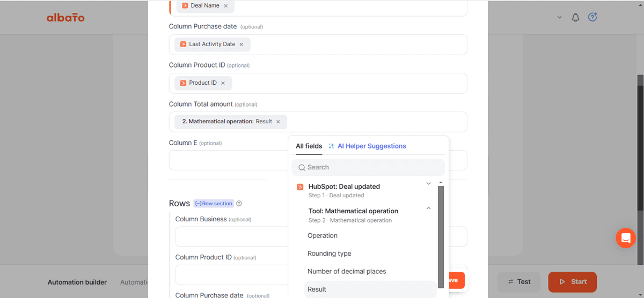
Task: Click the Search fields input
Action: point(368,167)
